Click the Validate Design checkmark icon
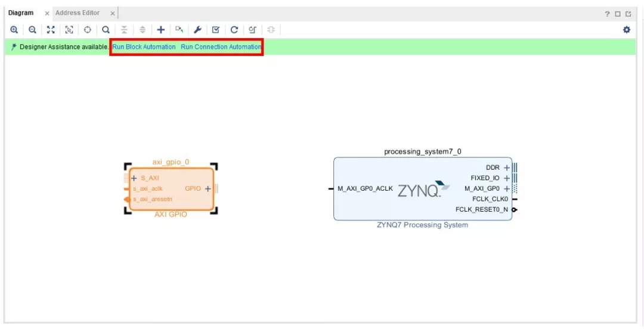Screen dimensions: 644x329 tap(216, 30)
